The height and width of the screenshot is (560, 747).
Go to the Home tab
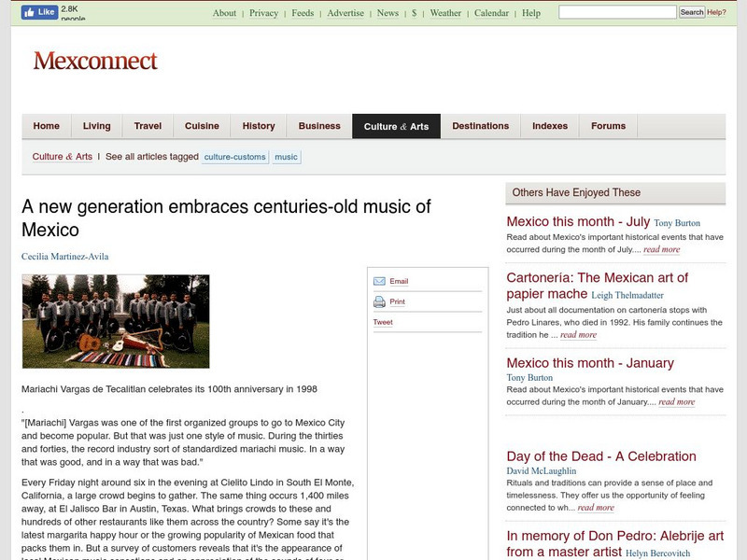[x=46, y=126]
